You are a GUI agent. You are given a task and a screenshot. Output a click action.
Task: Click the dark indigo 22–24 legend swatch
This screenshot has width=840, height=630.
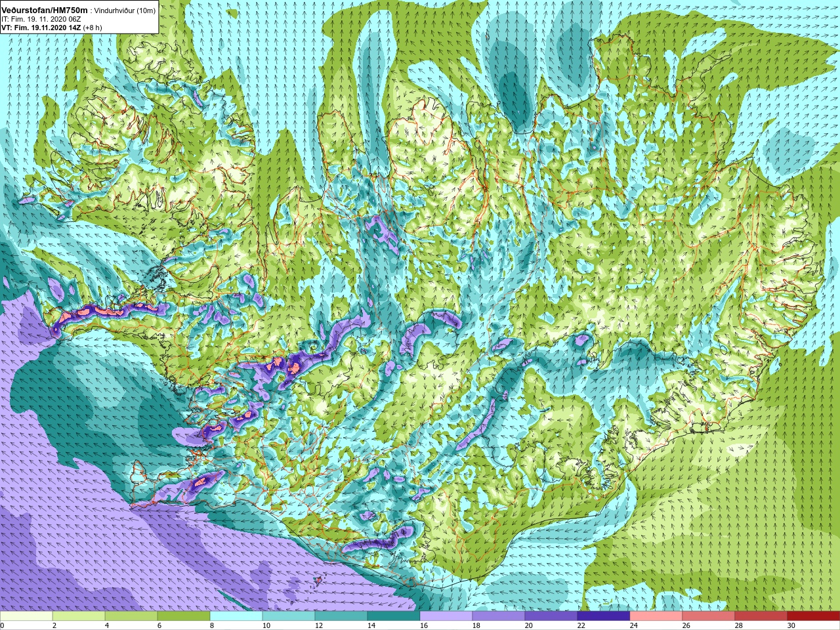pyautogui.click(x=604, y=617)
